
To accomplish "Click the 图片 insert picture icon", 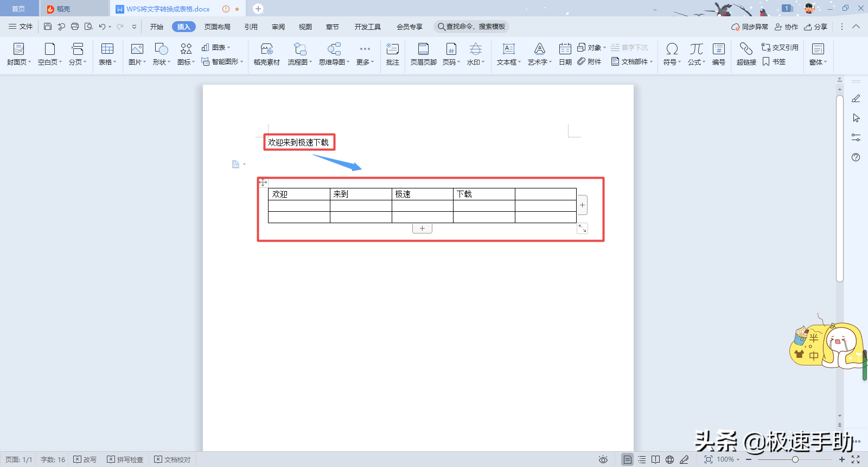I will tap(137, 54).
